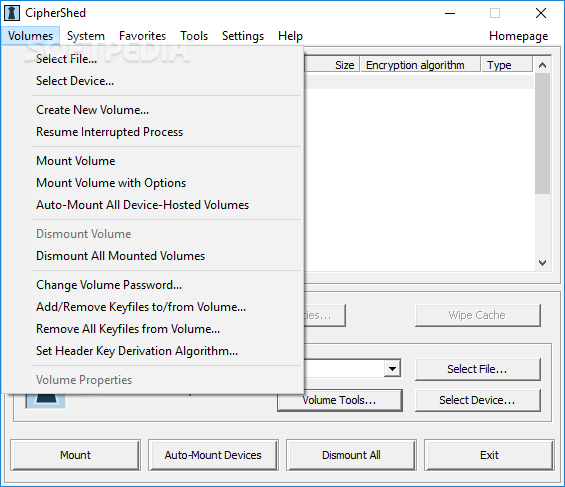Screen dimensions: 565x487
Task: Click the Exit button
Action: pos(489,455)
